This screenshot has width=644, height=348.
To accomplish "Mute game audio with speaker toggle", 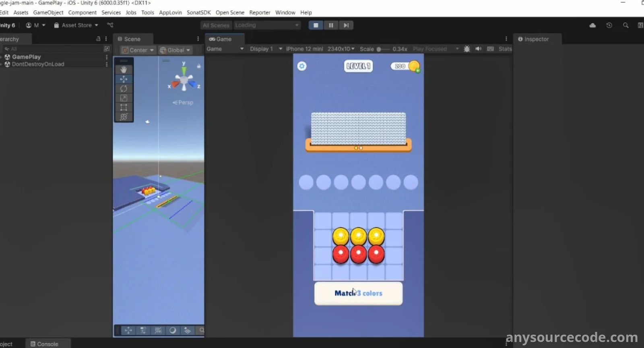I will point(478,49).
